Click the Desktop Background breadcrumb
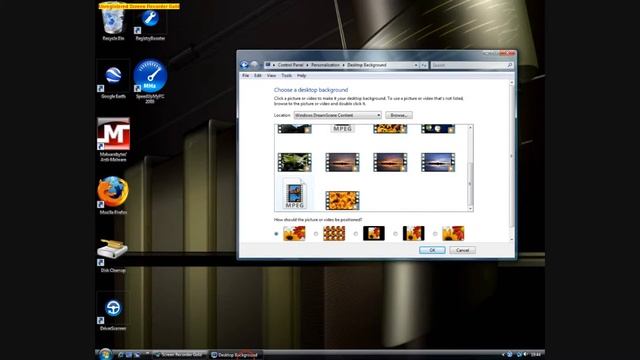 tap(367, 65)
